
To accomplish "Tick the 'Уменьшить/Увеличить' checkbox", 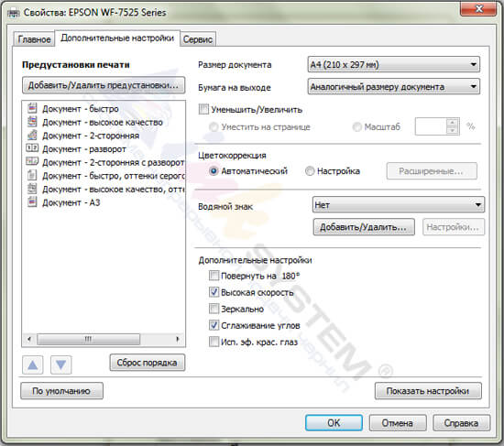I will pyautogui.click(x=203, y=109).
